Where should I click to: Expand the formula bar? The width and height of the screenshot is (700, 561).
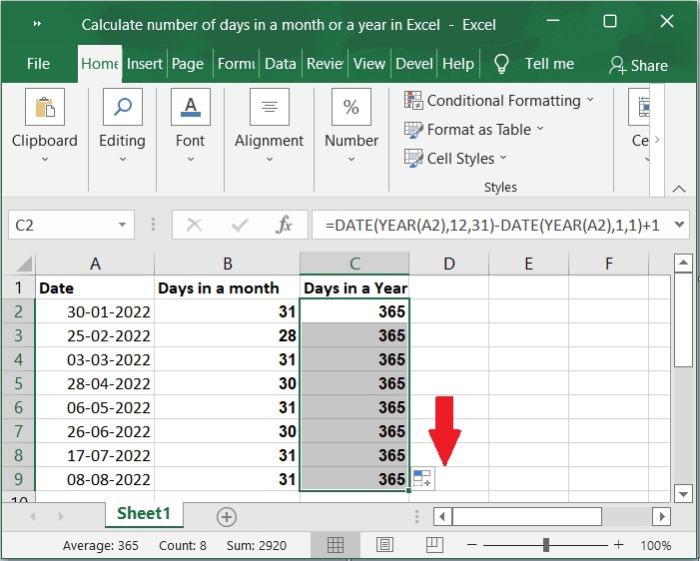tap(679, 224)
